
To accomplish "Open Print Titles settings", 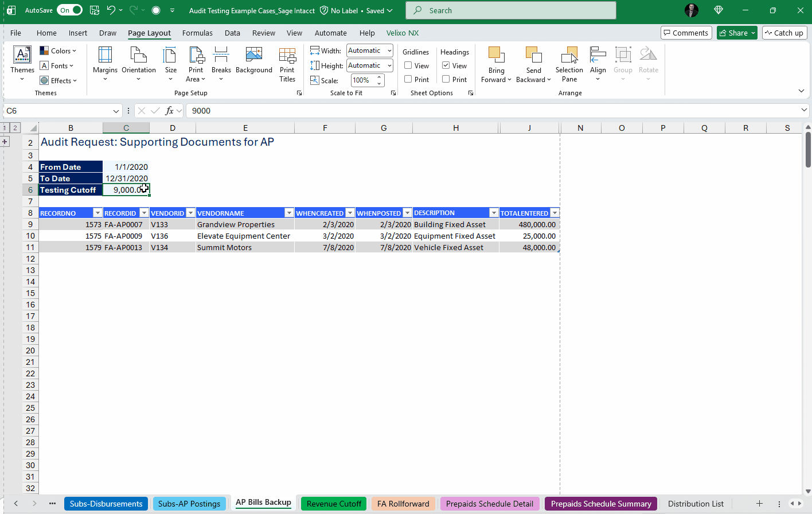I will click(287, 64).
